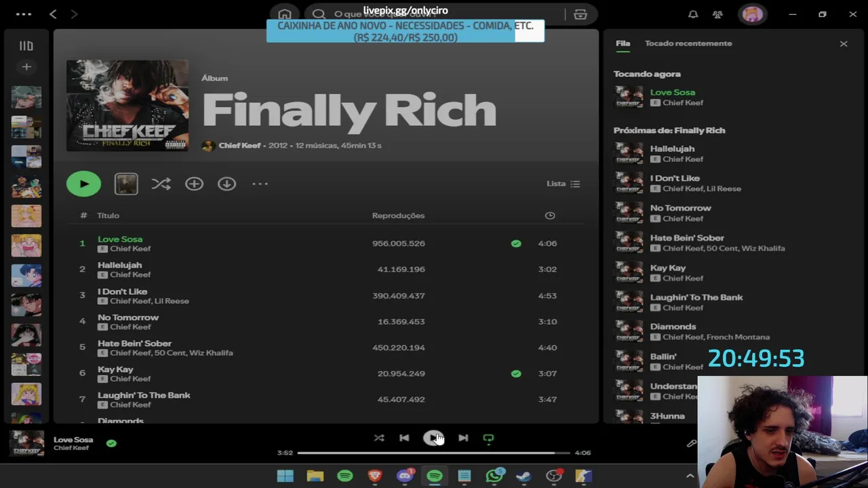Image resolution: width=868 pixels, height=488 pixels.
Task: Add the album to Your Library
Action: tap(194, 184)
